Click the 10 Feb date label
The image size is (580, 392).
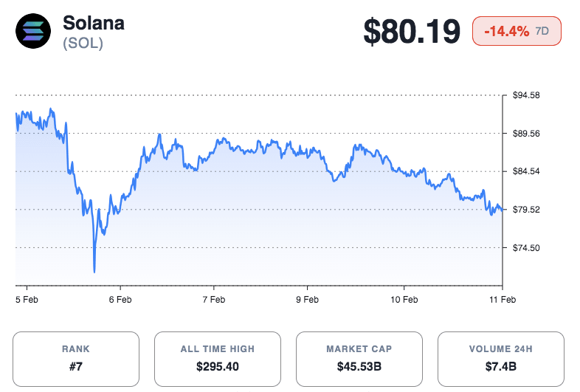point(404,299)
